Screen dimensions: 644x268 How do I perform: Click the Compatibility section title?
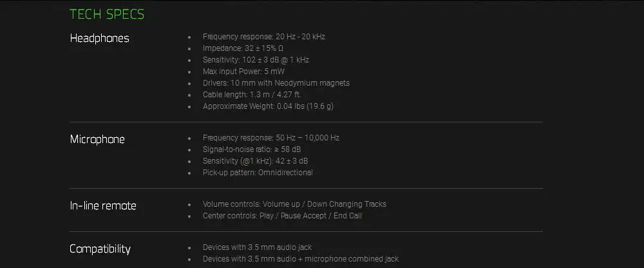pos(100,249)
